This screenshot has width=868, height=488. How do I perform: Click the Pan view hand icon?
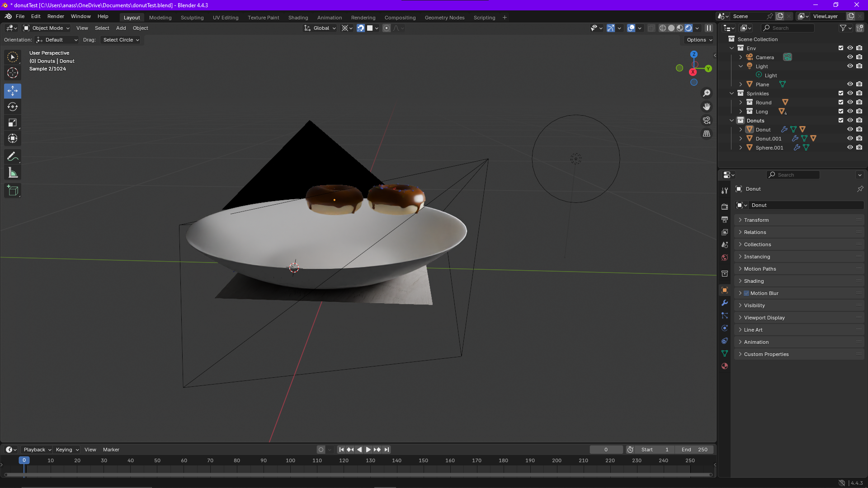click(x=707, y=107)
